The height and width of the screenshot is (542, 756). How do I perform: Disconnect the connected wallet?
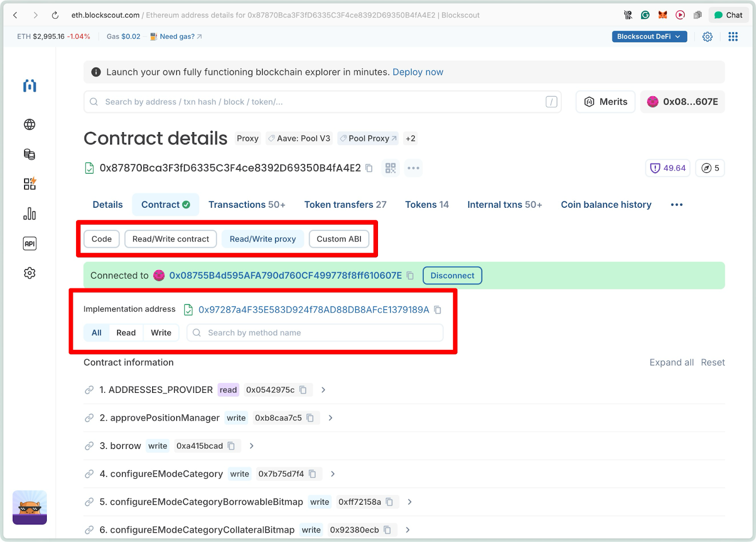452,275
